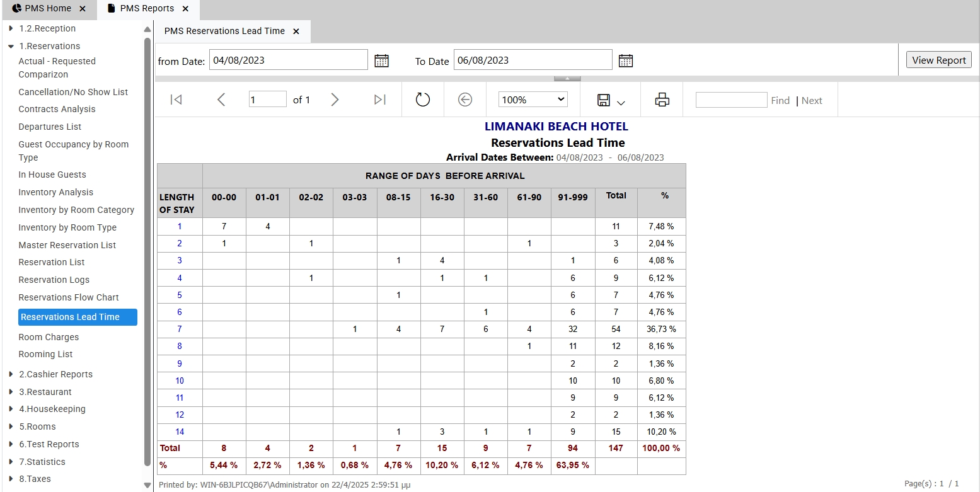Click the page number input box

click(268, 100)
